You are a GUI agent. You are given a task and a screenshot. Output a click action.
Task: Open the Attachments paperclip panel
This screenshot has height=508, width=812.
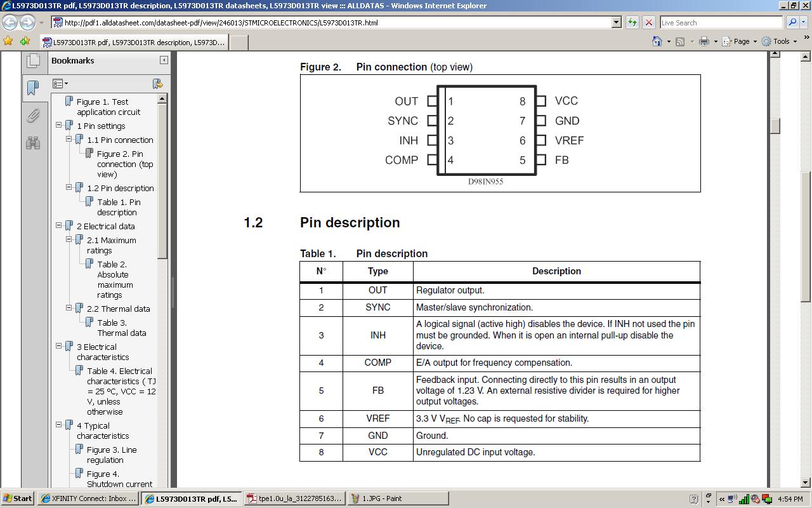coord(34,116)
